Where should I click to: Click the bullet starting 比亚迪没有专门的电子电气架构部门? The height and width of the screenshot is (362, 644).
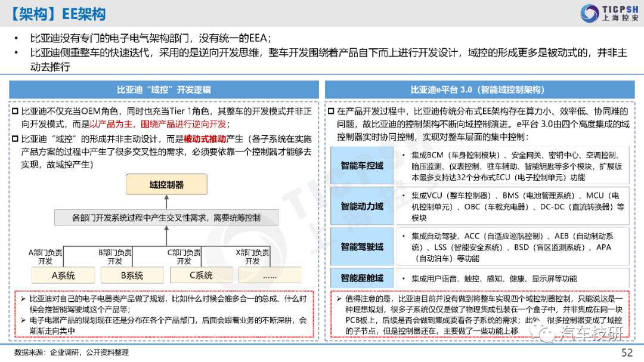click(150, 38)
